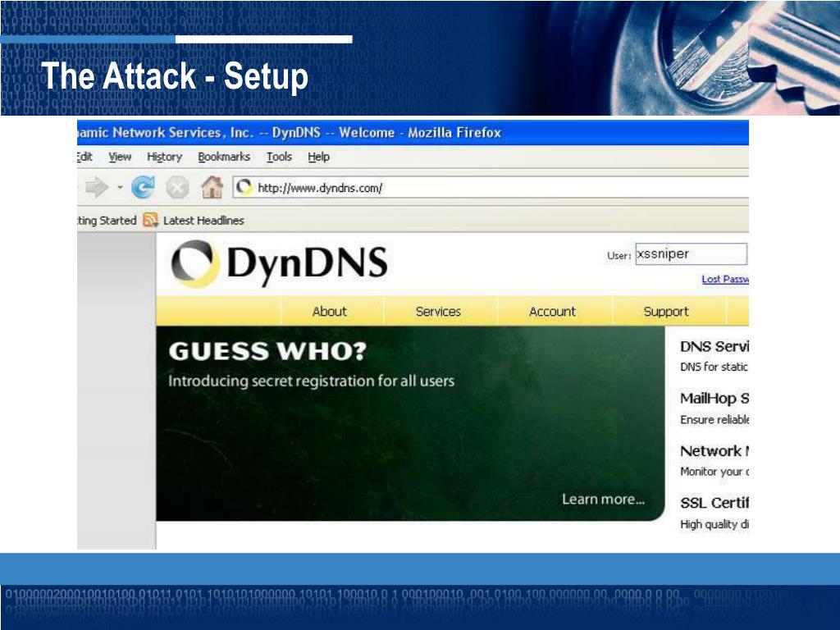Click the Mozilla Firefox window title bar
This screenshot has height=630, width=840.
click(413, 132)
